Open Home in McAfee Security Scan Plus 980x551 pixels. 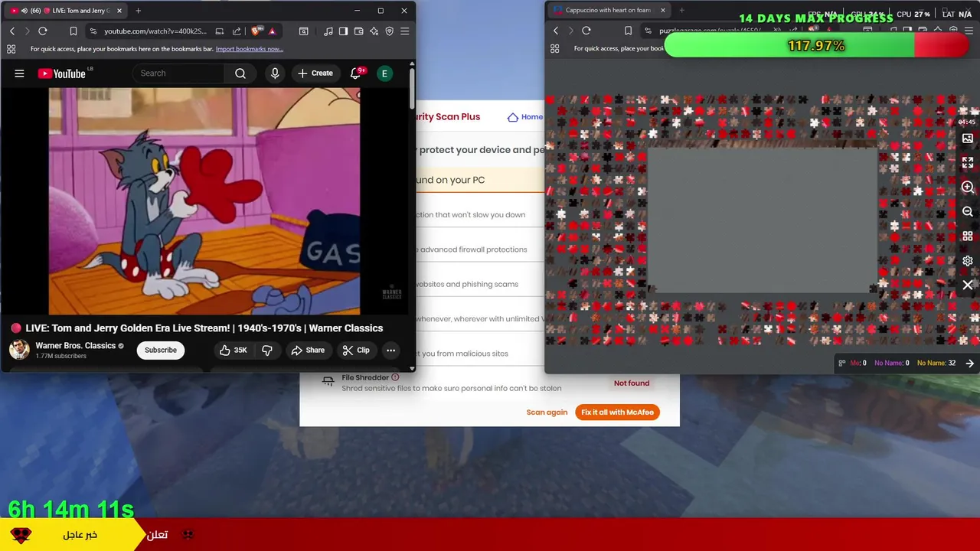point(525,117)
